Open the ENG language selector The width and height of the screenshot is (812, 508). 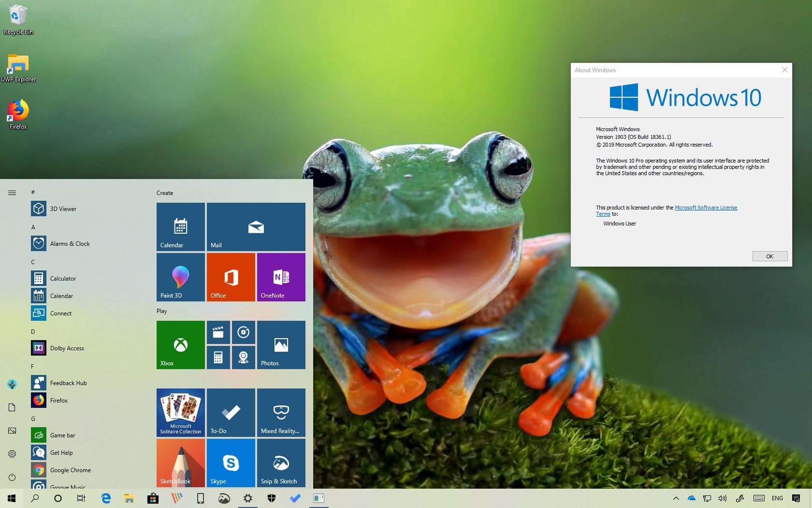pyautogui.click(x=777, y=498)
